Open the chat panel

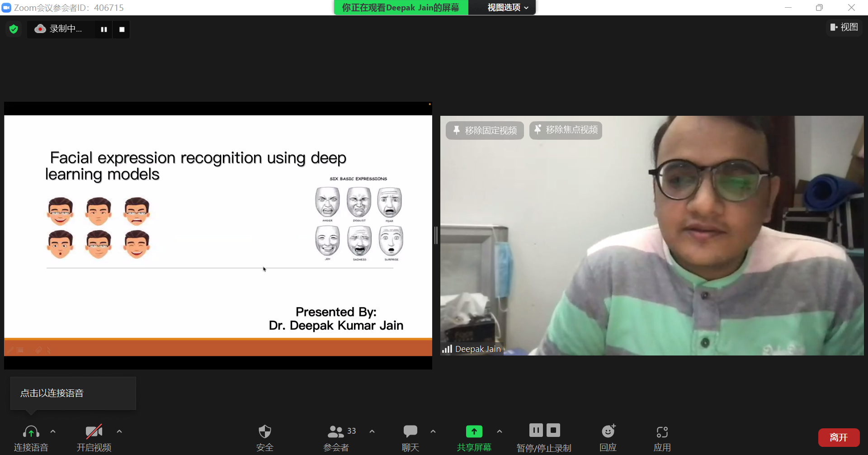coord(410,431)
